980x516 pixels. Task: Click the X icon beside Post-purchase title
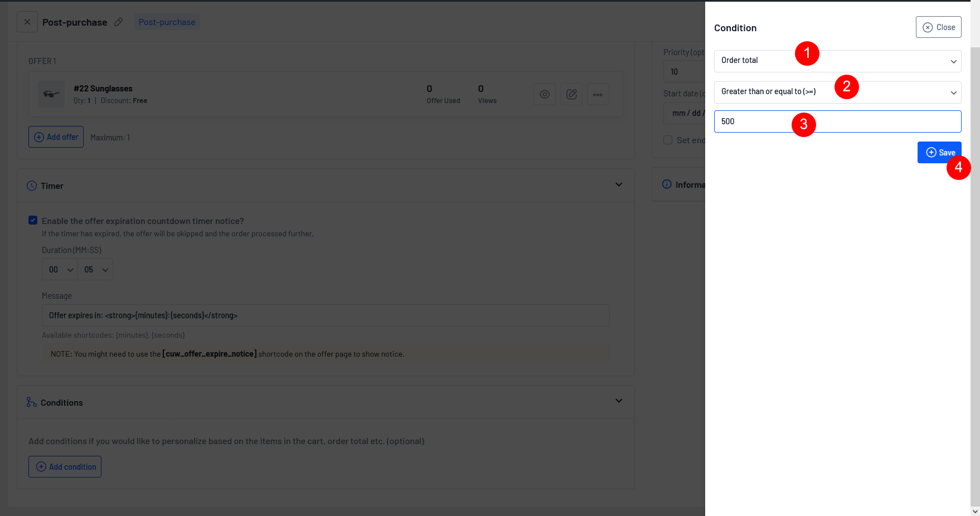(27, 22)
